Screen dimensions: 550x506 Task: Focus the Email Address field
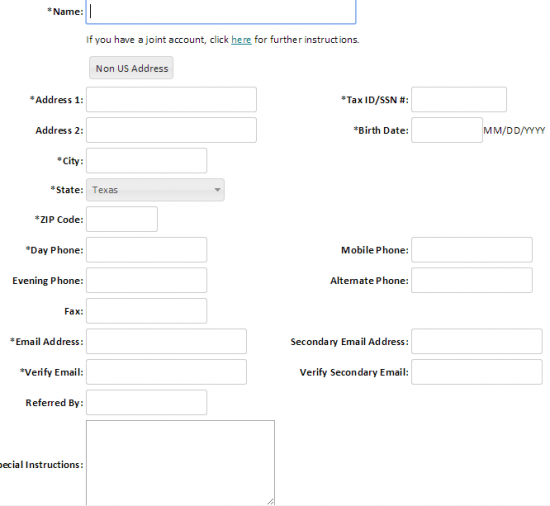click(166, 341)
